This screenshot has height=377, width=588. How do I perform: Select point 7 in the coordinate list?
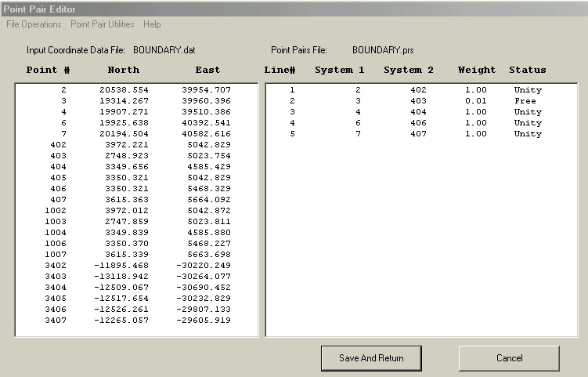137,134
